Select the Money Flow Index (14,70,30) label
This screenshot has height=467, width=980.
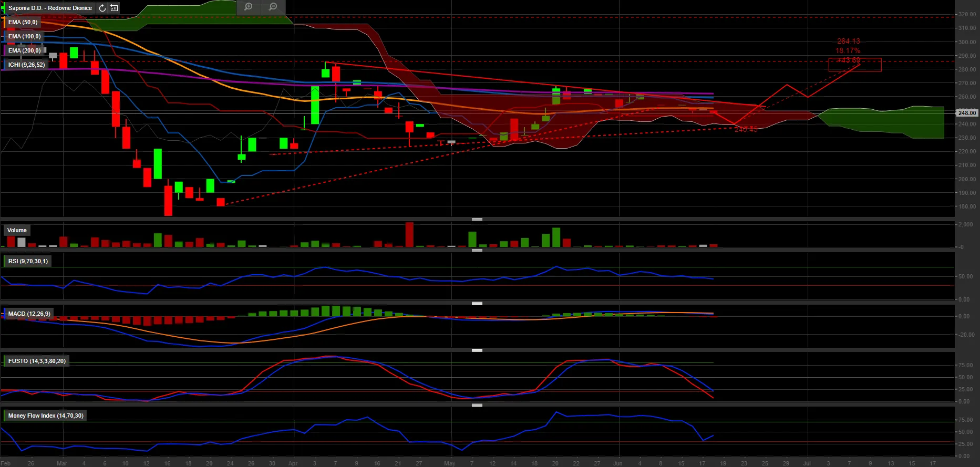[x=46, y=416]
